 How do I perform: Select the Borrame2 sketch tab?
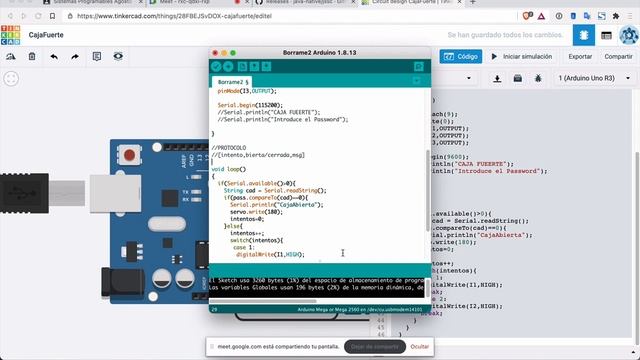233,82
